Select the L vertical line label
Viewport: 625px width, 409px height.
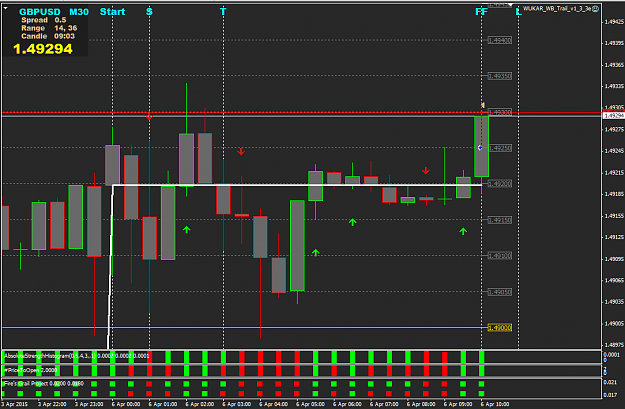pos(519,12)
